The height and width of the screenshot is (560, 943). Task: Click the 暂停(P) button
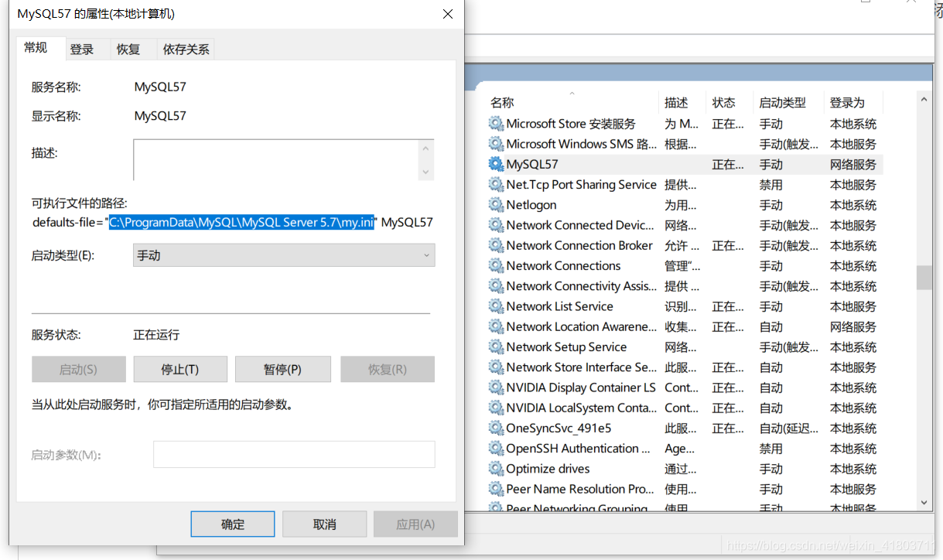[x=282, y=369]
